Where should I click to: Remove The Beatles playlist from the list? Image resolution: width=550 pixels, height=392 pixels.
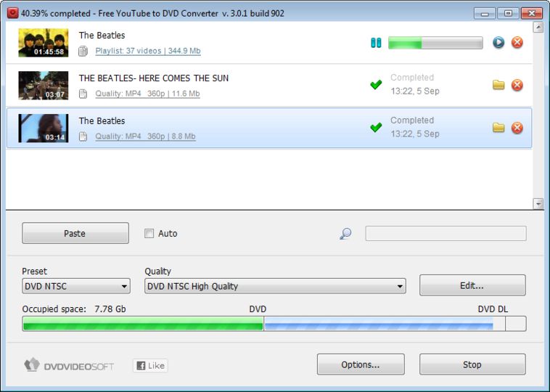coord(517,42)
